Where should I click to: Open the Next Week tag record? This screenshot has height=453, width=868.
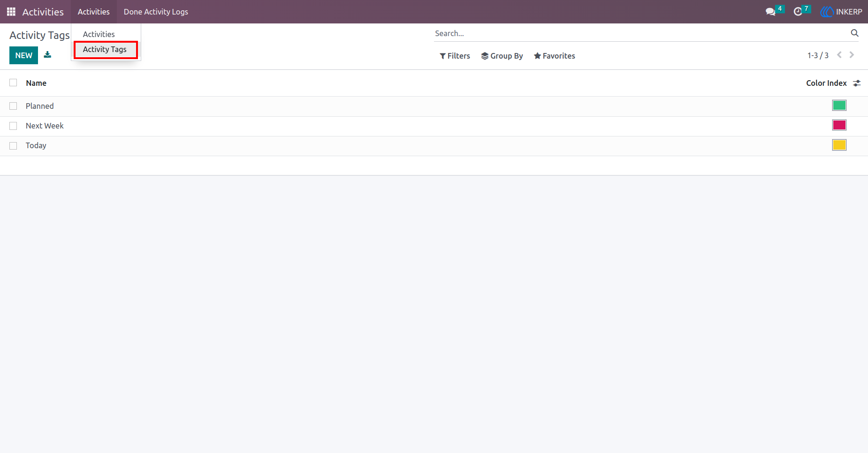click(x=45, y=126)
